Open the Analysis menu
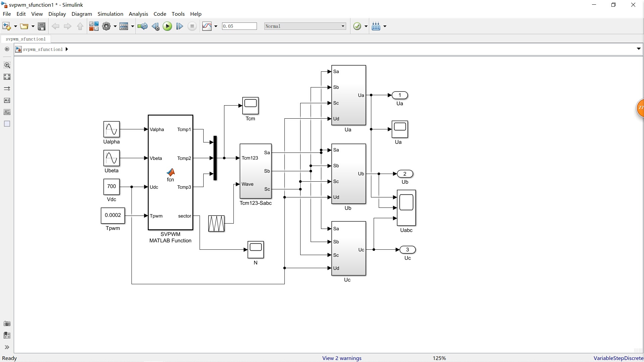 (x=139, y=14)
